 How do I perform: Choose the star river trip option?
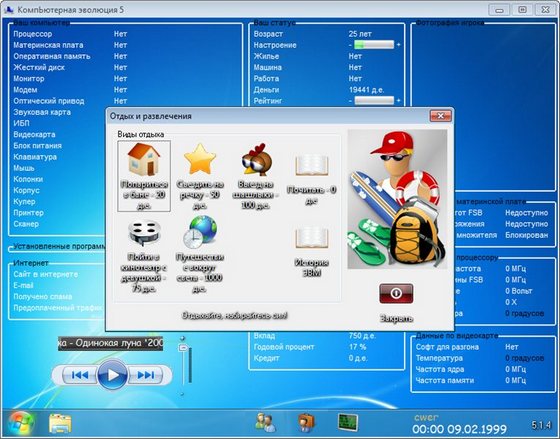coord(200,159)
